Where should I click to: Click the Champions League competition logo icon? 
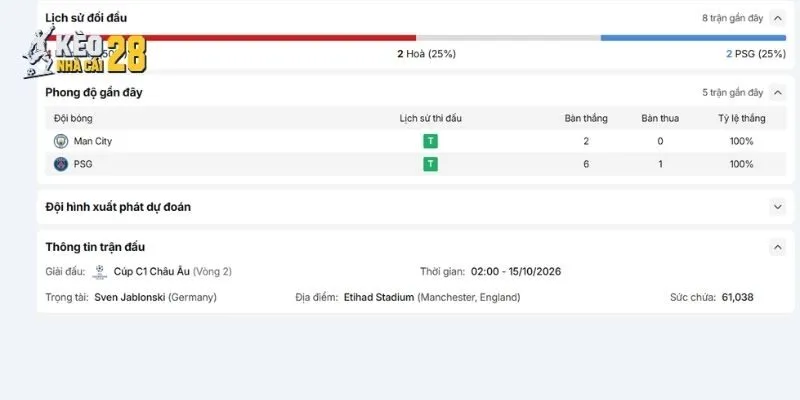[99, 271]
